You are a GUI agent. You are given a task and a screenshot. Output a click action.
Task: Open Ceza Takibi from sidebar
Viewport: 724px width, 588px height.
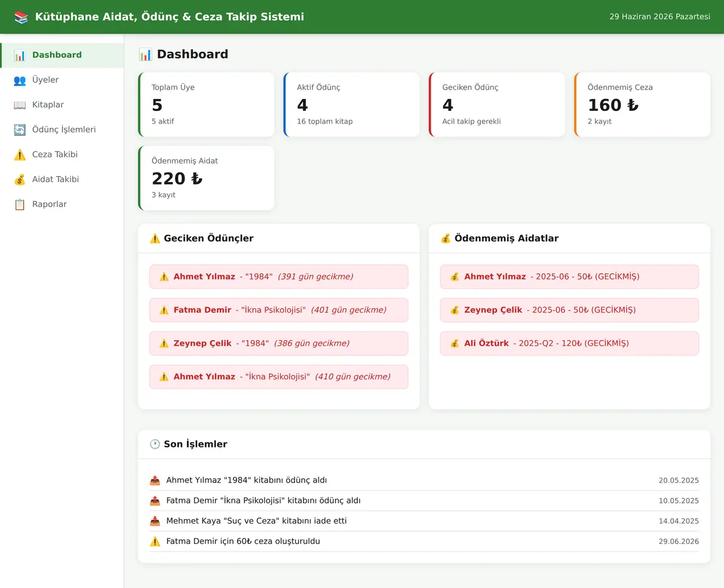(x=62, y=154)
